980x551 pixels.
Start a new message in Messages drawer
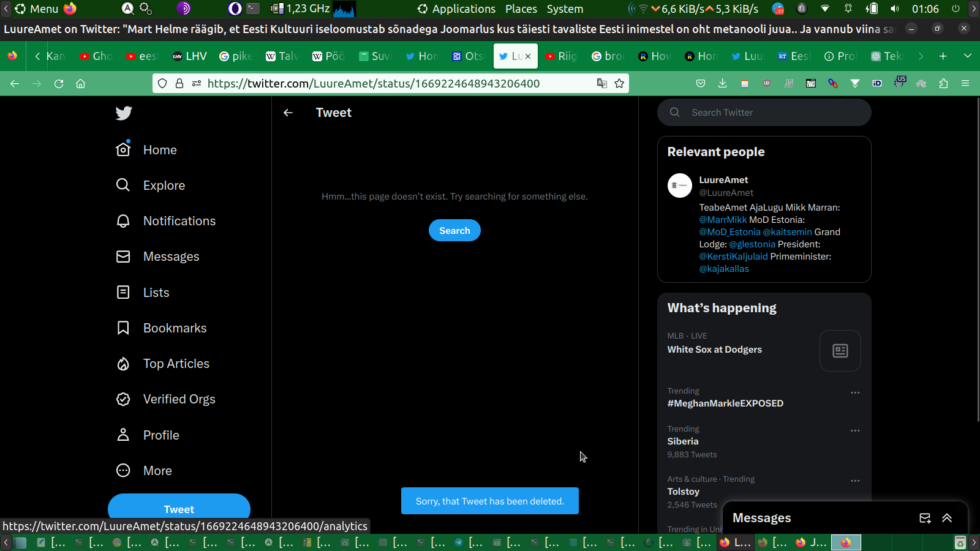pos(925,518)
